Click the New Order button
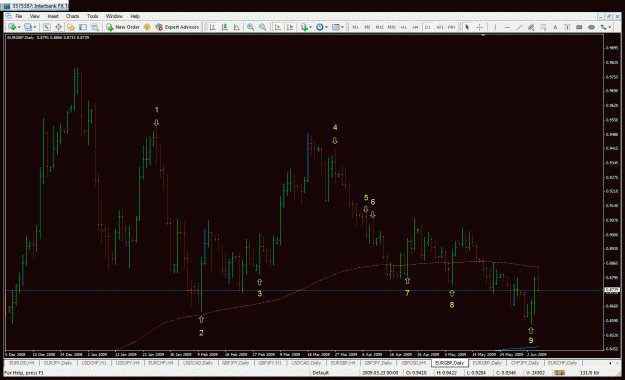Viewport: 625px width, 380px height. (x=122, y=27)
